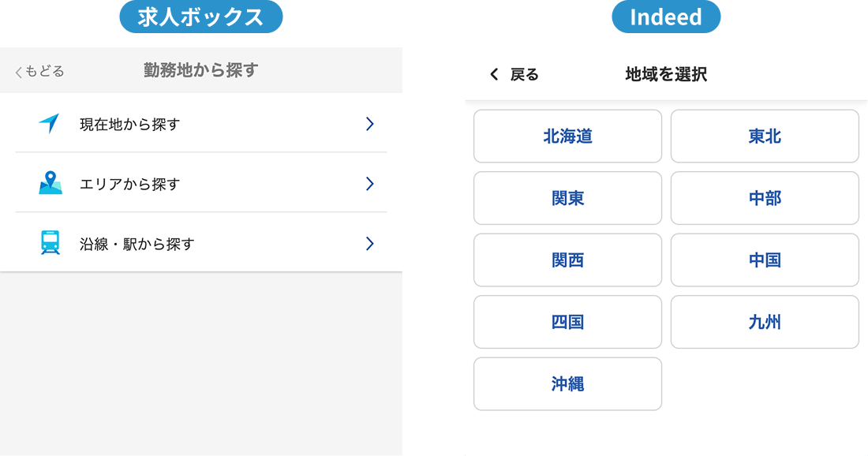Pick the 中国 region button
Viewport: 868px width, 456px height.
pyautogui.click(x=765, y=260)
